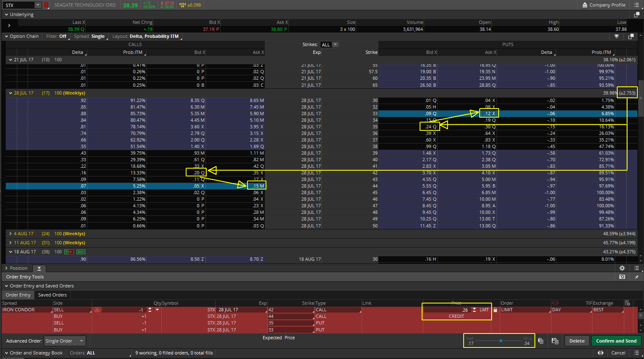
Task: Collapse the 28 JUL 17 weeklys expiration
Action: (x=11, y=93)
